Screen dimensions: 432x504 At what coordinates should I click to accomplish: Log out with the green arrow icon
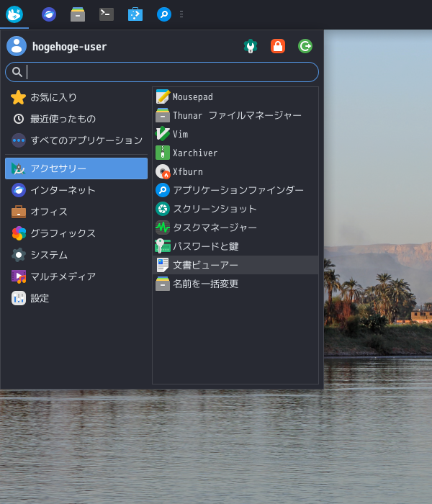305,46
